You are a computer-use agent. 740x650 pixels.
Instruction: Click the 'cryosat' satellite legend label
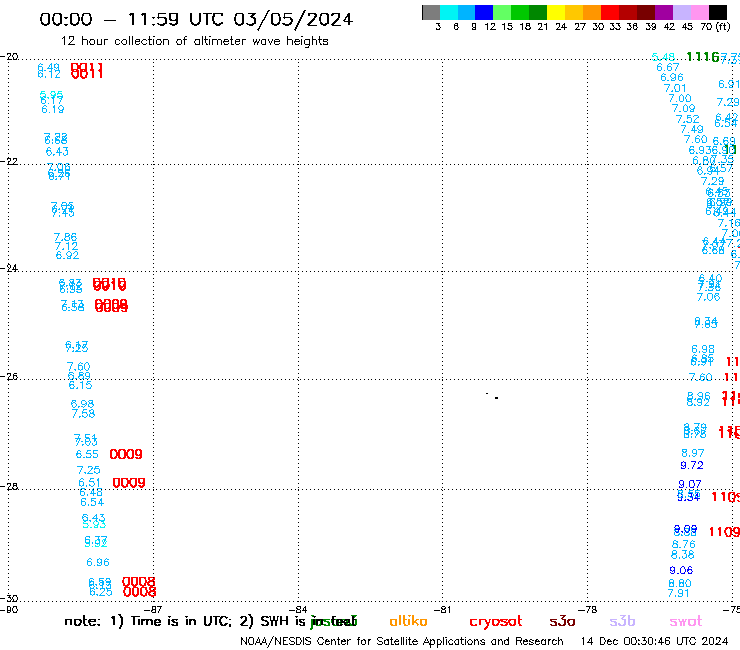[x=496, y=621]
